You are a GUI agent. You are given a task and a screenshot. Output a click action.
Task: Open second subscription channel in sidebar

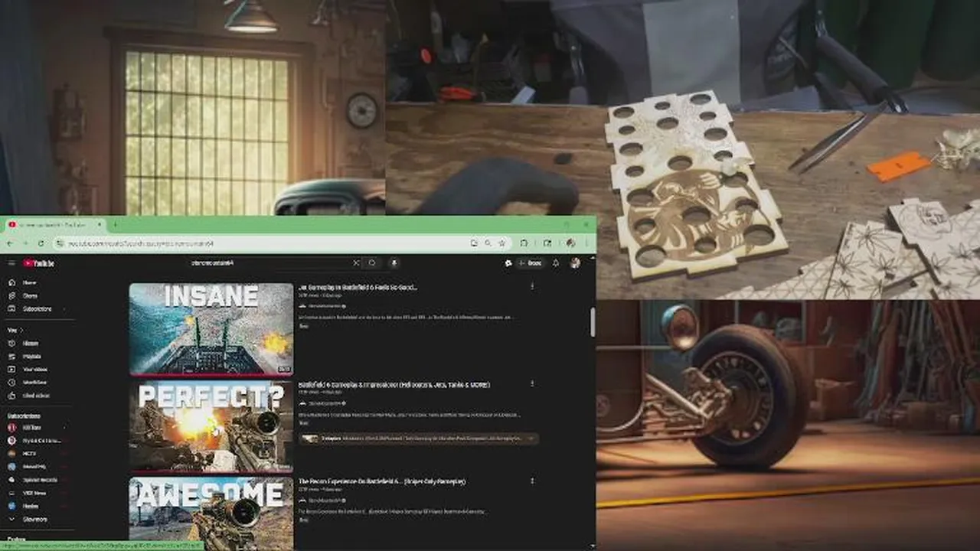pos(35,441)
